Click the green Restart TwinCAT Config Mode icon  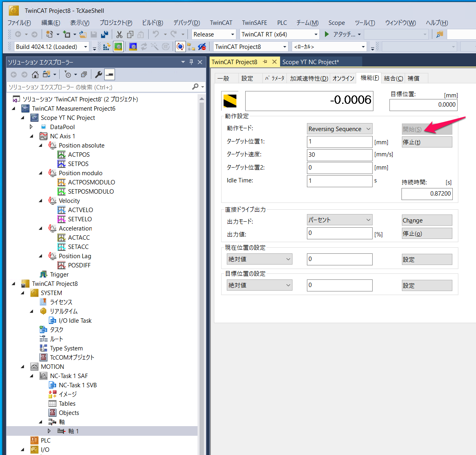coord(118,47)
